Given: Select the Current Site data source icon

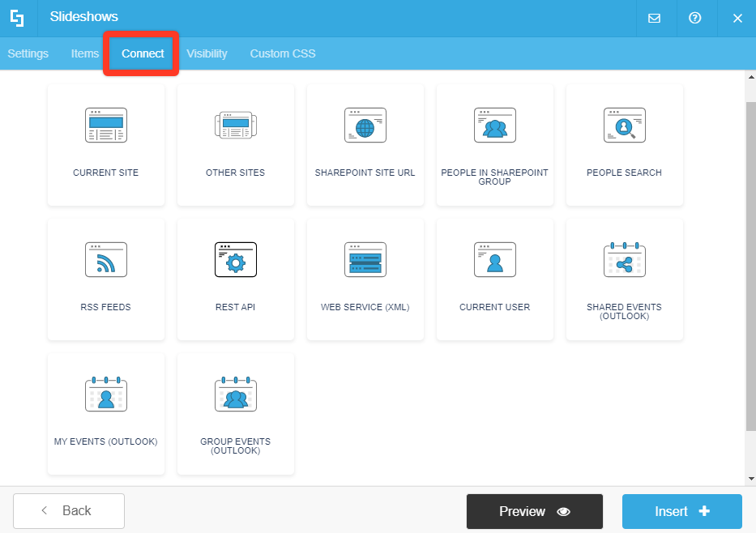Looking at the screenshot, I should click(x=106, y=126).
